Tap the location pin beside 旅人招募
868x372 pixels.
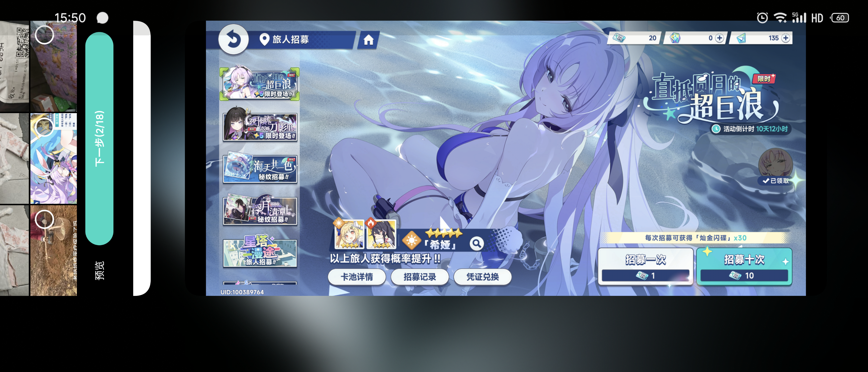264,39
